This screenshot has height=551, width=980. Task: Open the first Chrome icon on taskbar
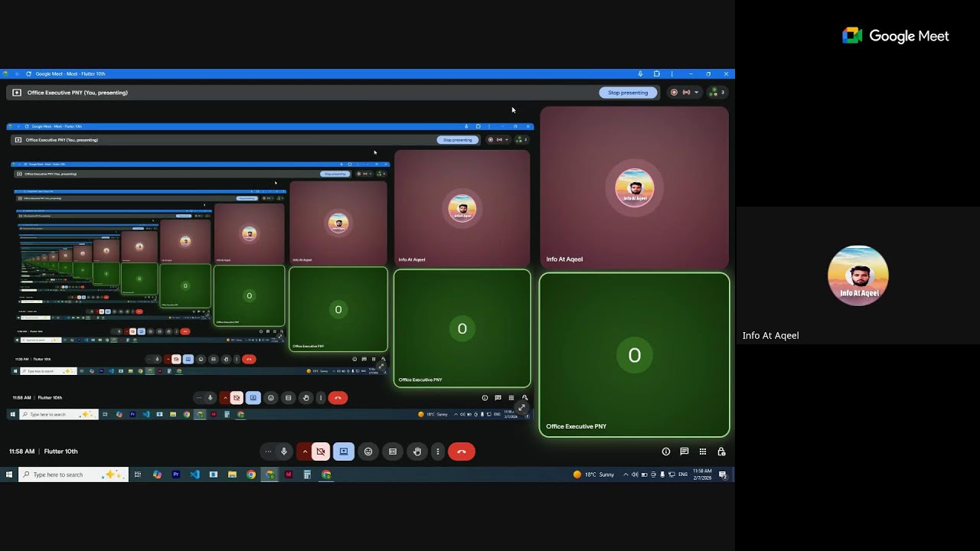click(x=251, y=474)
